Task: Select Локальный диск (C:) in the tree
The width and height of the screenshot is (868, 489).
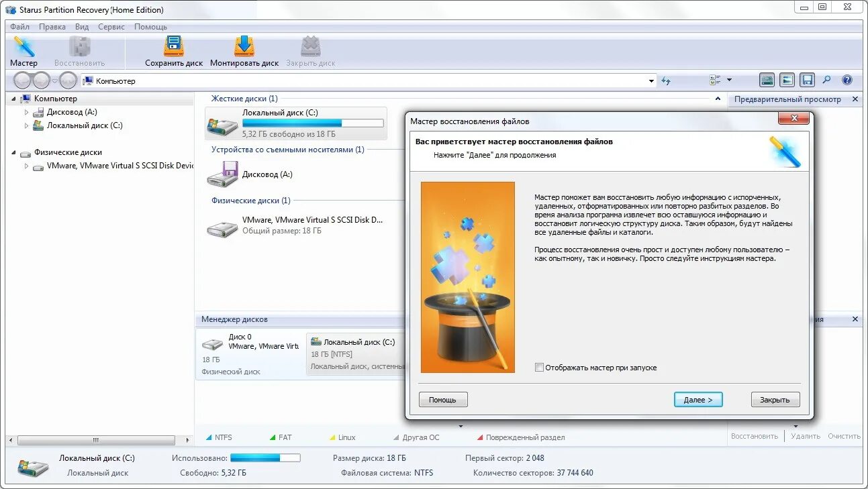Action: point(85,125)
